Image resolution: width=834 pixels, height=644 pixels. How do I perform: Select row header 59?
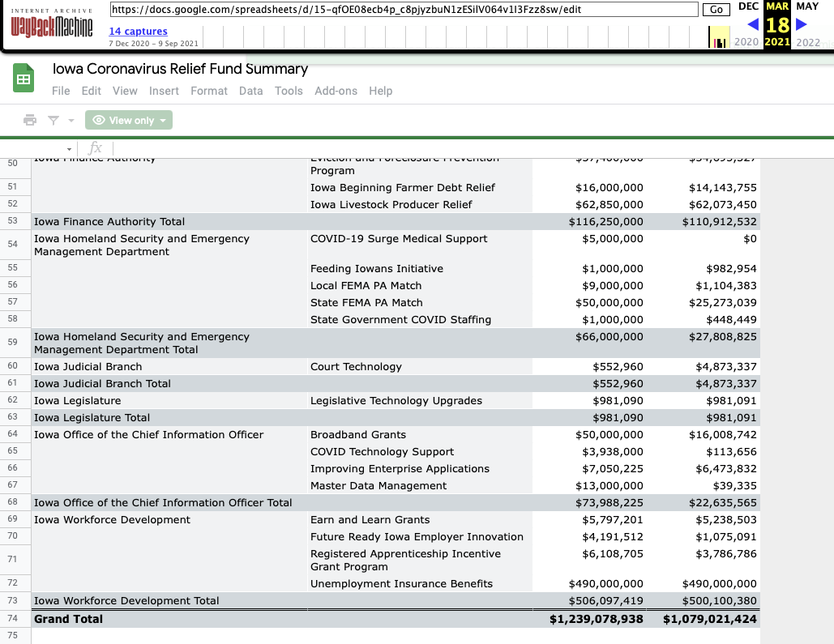point(15,343)
